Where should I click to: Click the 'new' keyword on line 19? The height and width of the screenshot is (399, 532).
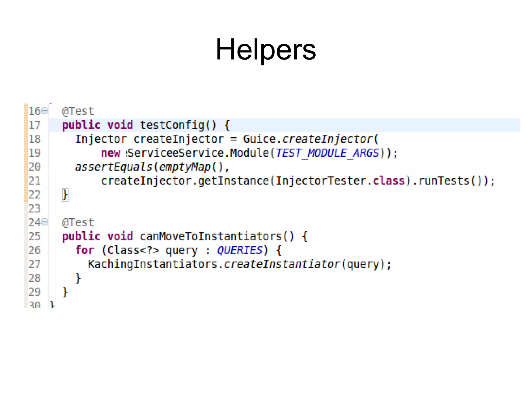(x=111, y=153)
